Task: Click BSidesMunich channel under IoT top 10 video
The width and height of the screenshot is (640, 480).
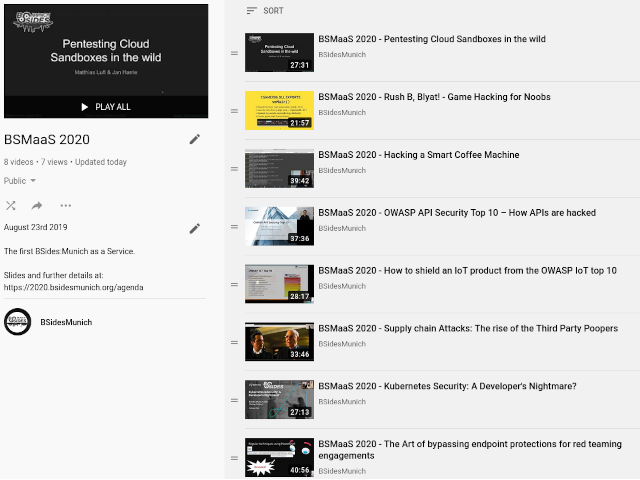Action: tap(342, 287)
